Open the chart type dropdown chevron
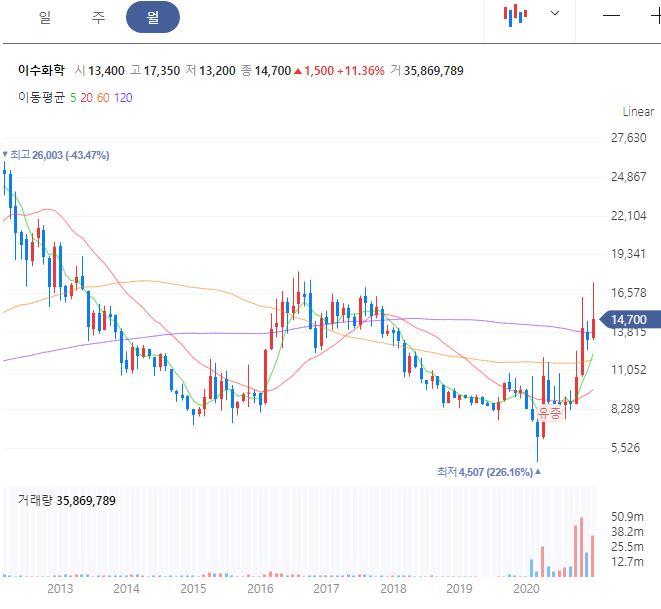661x609 pixels. click(x=555, y=13)
